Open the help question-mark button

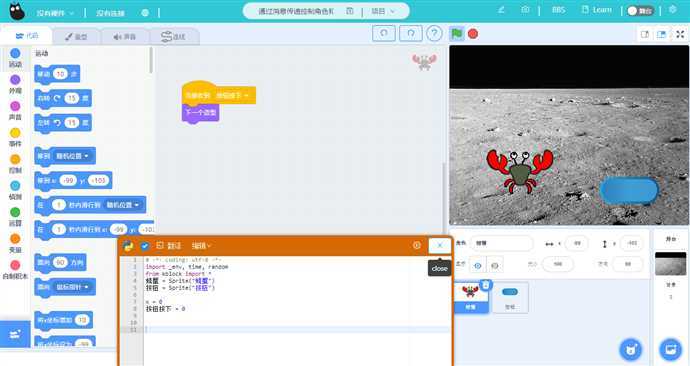434,33
